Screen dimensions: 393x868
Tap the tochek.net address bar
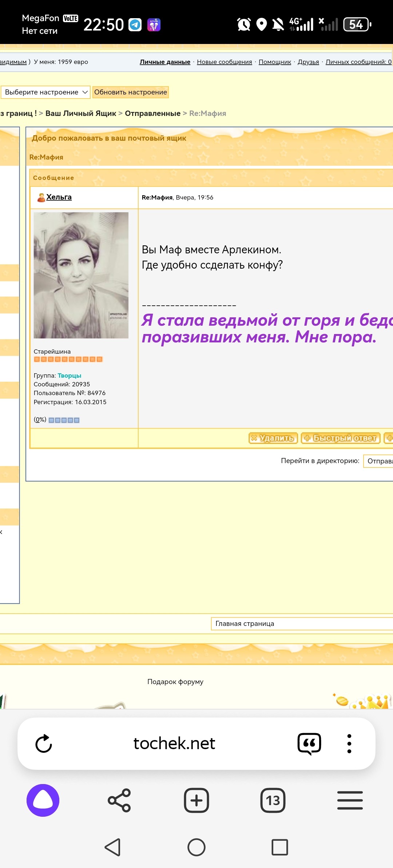tap(174, 743)
